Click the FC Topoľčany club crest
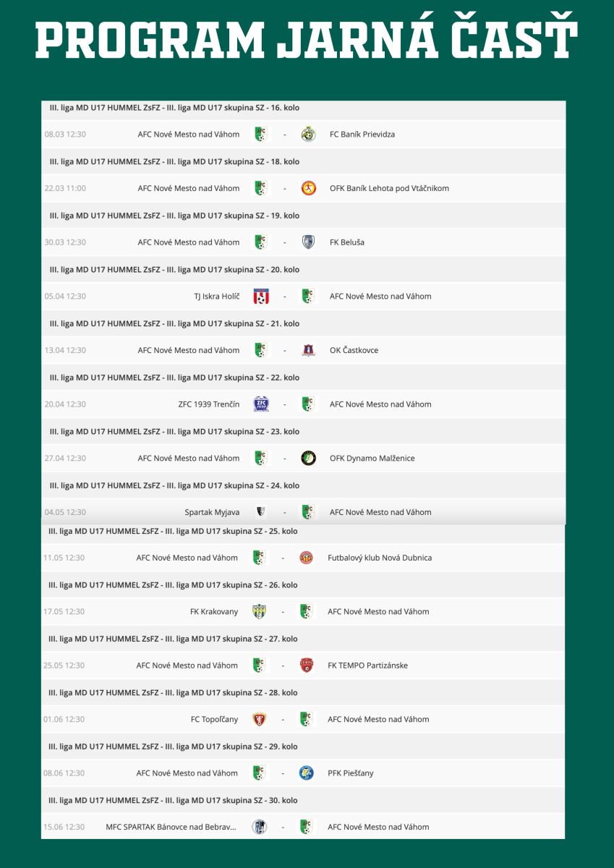 click(x=260, y=719)
